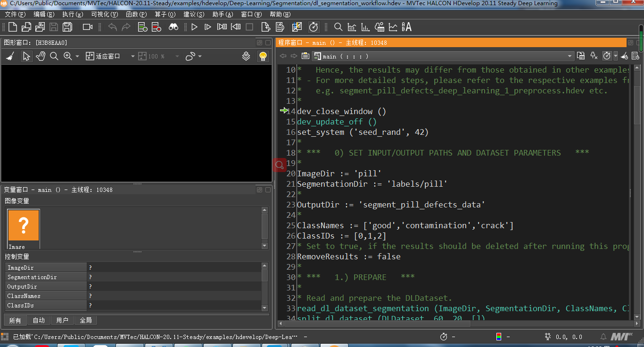
Task: Click the notification bell in status bar
Action: tap(603, 337)
